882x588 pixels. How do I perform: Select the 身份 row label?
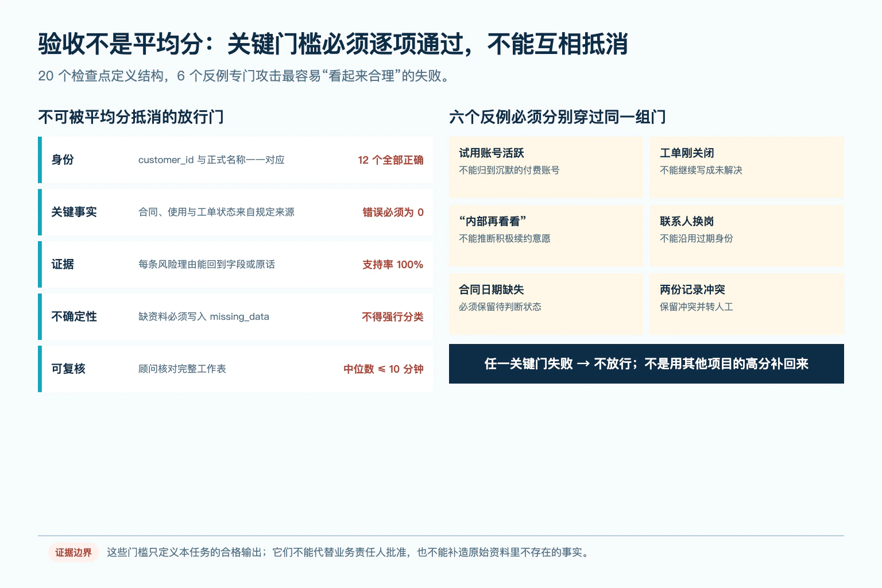pyautogui.click(x=63, y=160)
